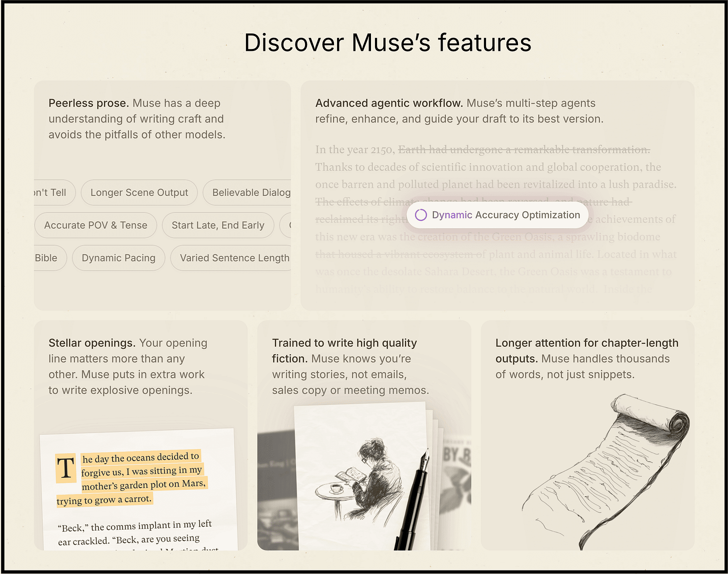The width and height of the screenshot is (728, 574).
Task: Click the Longer Scene Output pill
Action: click(139, 192)
